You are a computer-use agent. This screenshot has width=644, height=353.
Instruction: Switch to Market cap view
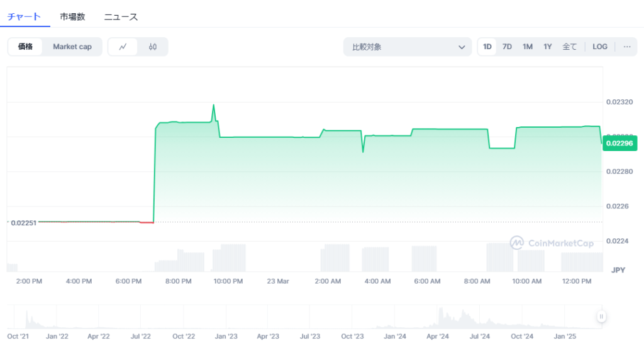pyautogui.click(x=72, y=47)
